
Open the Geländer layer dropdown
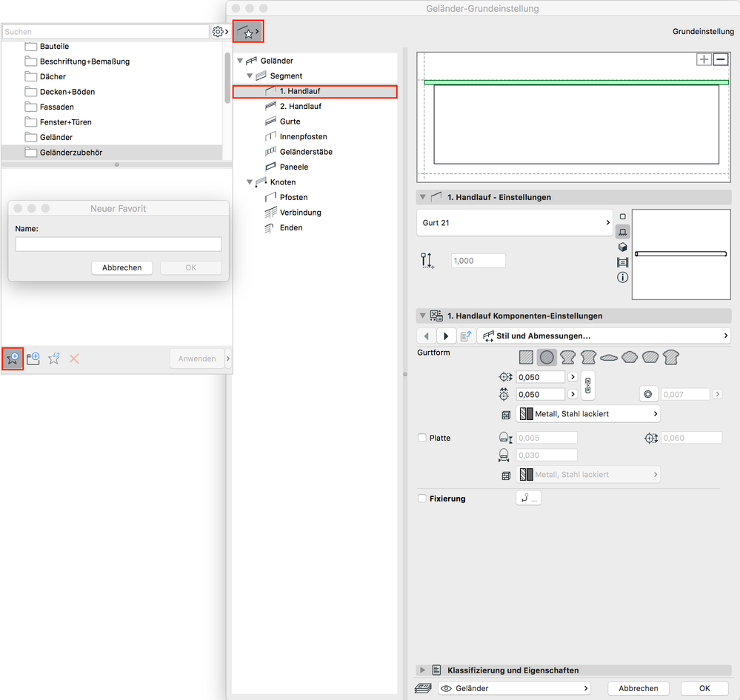pos(515,688)
